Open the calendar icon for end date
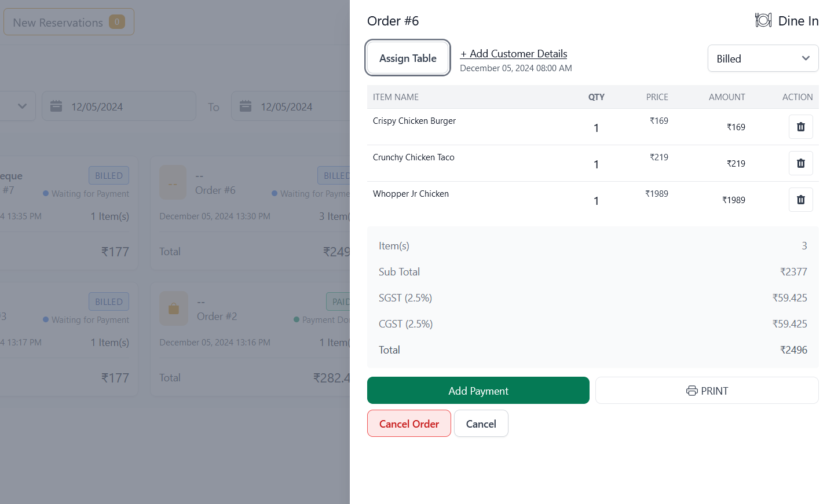Image resolution: width=827 pixels, height=504 pixels. [x=245, y=106]
